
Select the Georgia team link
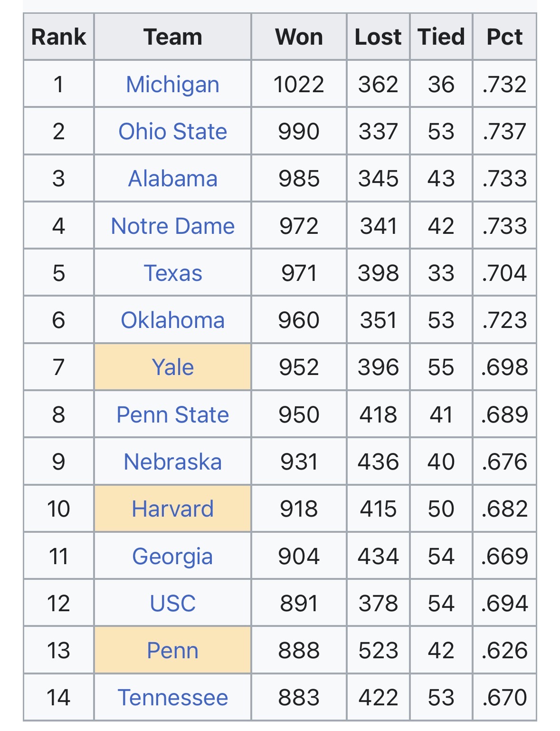click(172, 557)
